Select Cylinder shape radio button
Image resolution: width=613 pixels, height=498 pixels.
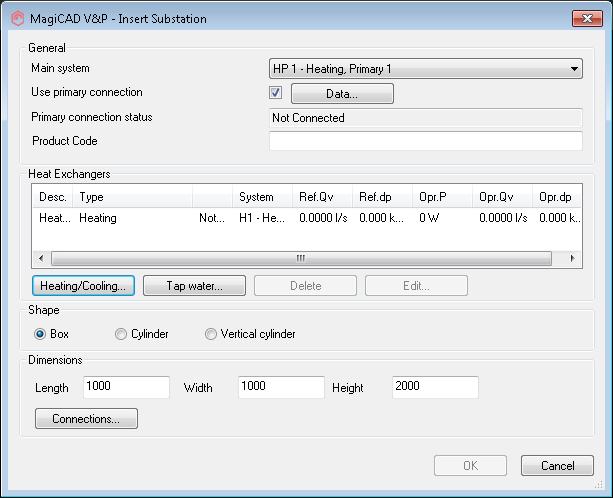pos(121,334)
